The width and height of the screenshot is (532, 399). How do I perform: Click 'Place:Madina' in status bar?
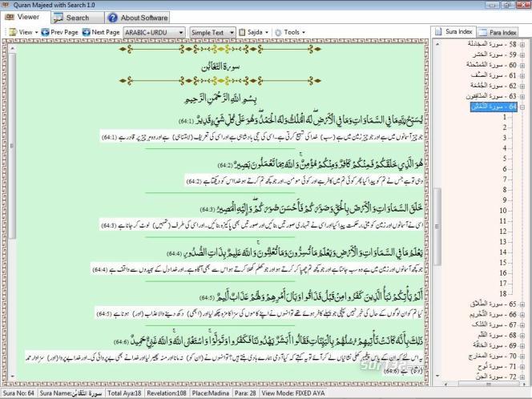click(x=211, y=393)
